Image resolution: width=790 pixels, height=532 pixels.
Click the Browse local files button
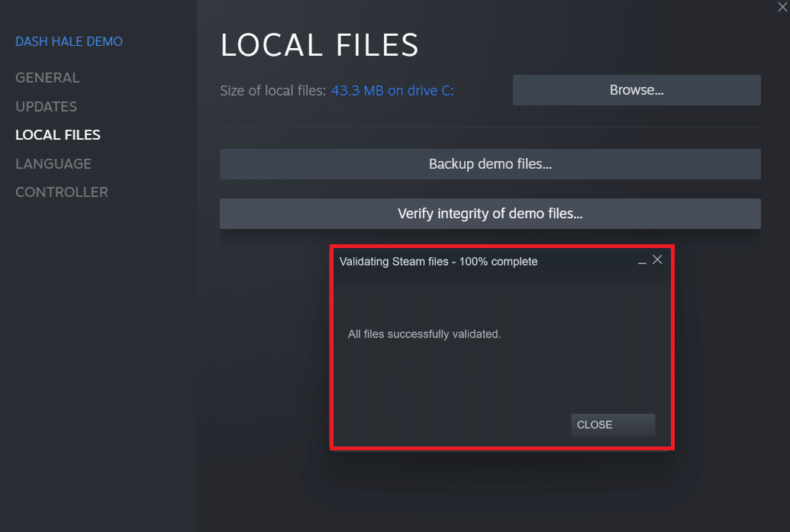[637, 90]
